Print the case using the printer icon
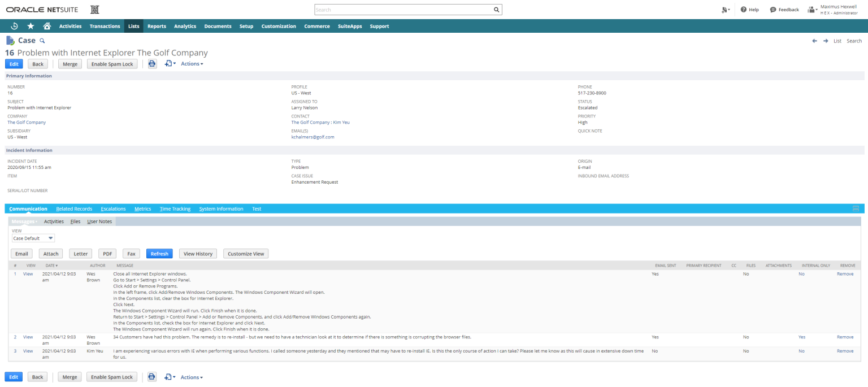The image size is (868, 387). pos(152,63)
